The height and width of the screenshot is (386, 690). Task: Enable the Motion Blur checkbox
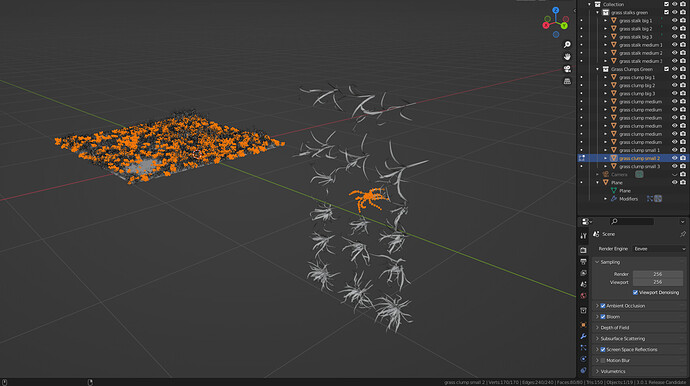click(x=603, y=360)
